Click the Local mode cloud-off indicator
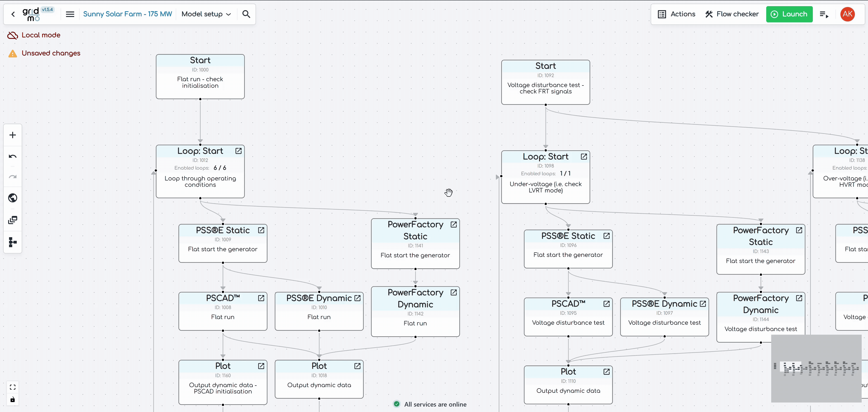 click(12, 35)
